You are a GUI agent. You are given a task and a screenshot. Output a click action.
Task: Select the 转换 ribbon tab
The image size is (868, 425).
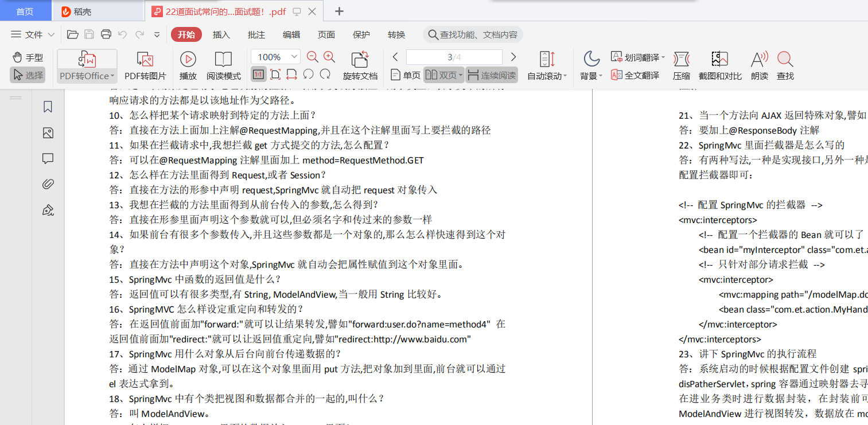pos(396,34)
